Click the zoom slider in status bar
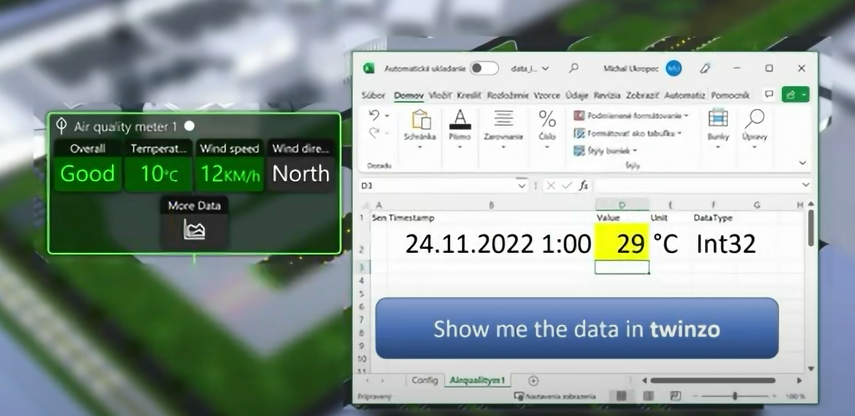855x416 pixels. 735,396
